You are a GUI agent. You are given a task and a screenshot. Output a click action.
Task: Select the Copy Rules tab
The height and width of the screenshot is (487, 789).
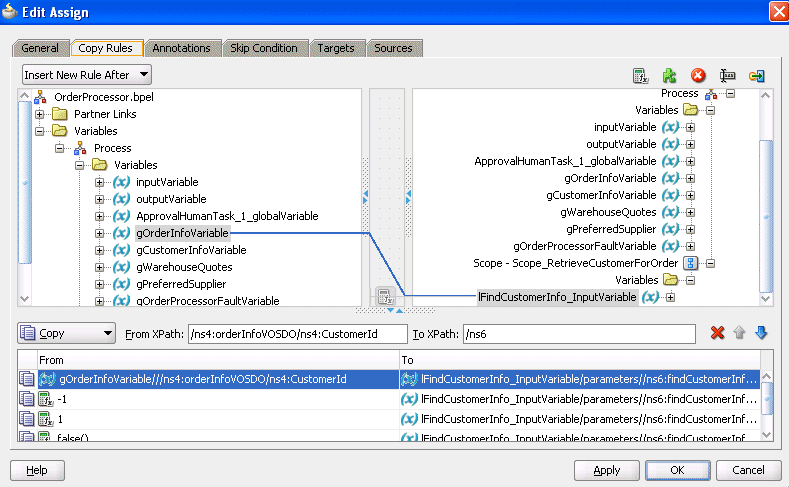coord(106,48)
